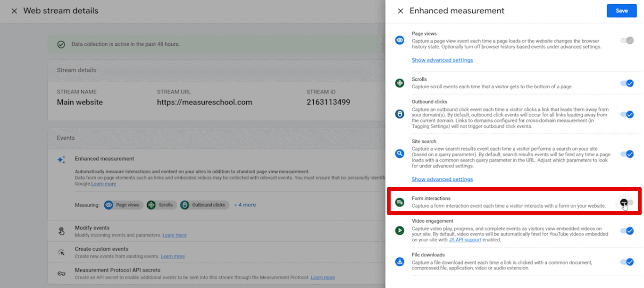Close the Web stream details view

point(14,10)
